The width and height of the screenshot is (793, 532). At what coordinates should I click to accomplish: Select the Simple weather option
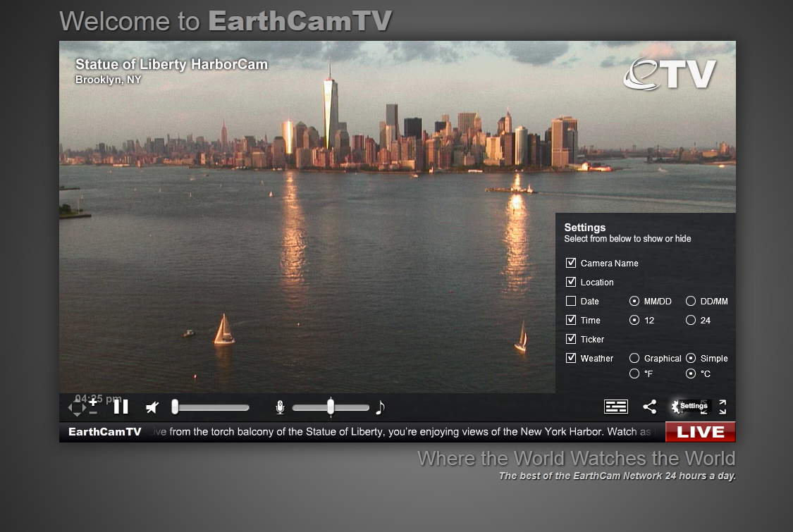pyautogui.click(x=691, y=358)
